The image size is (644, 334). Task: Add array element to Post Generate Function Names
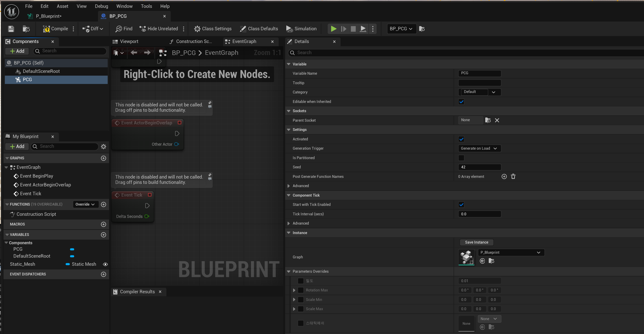[x=504, y=177]
